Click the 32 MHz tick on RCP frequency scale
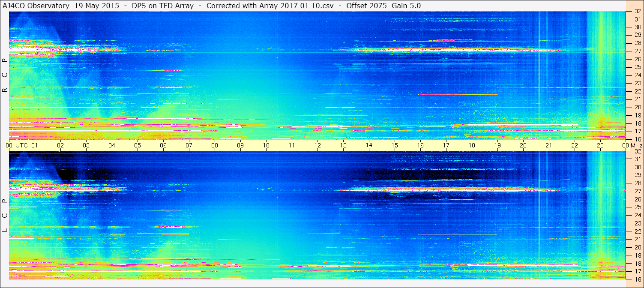 (x=638, y=12)
